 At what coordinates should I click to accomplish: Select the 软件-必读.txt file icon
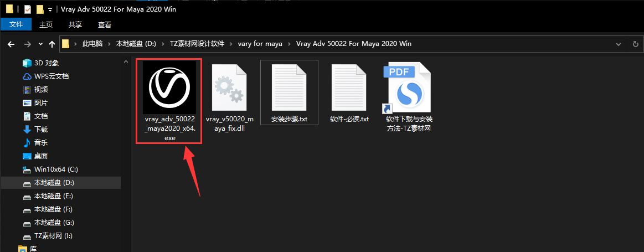349,87
